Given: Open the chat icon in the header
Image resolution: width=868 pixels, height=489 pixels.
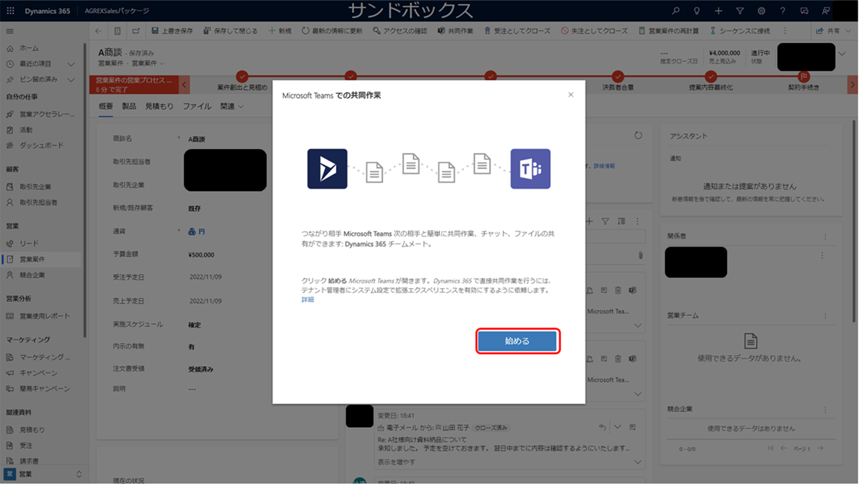Looking at the screenshot, I should coord(804,11).
